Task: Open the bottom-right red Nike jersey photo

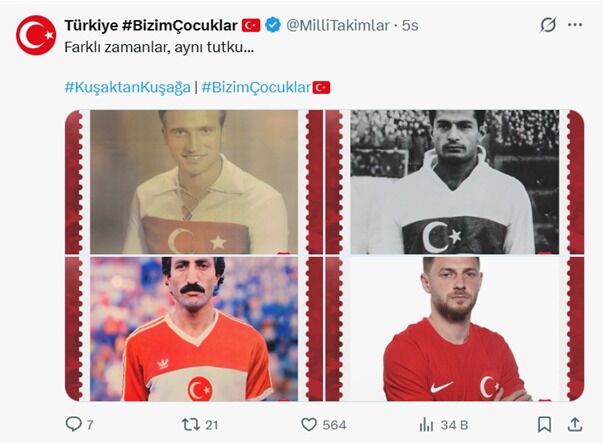Action: click(455, 329)
